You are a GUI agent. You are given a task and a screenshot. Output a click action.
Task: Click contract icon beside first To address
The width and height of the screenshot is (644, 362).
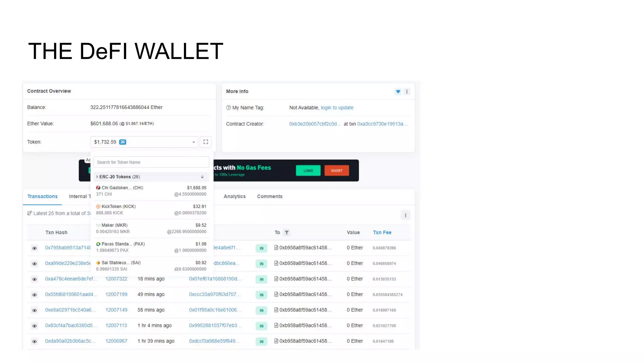(x=276, y=248)
